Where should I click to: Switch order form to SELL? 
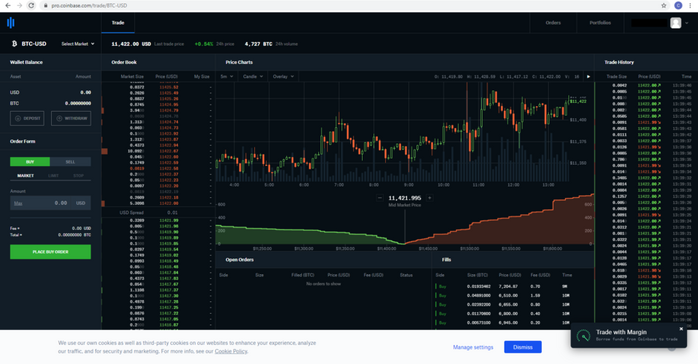click(70, 162)
